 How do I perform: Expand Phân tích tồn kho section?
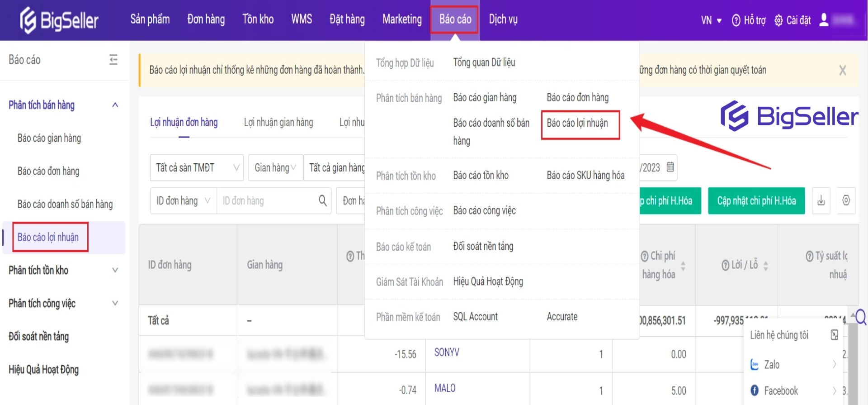click(115, 270)
